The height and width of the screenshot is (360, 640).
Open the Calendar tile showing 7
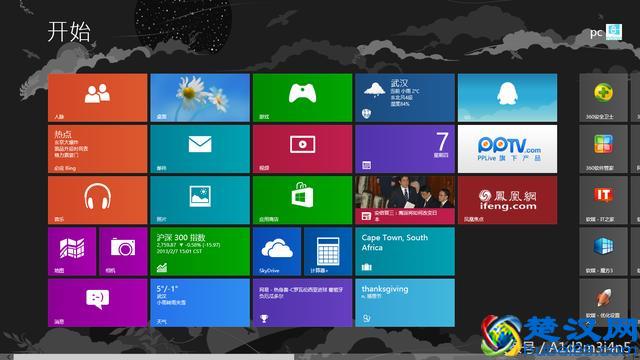(x=405, y=149)
